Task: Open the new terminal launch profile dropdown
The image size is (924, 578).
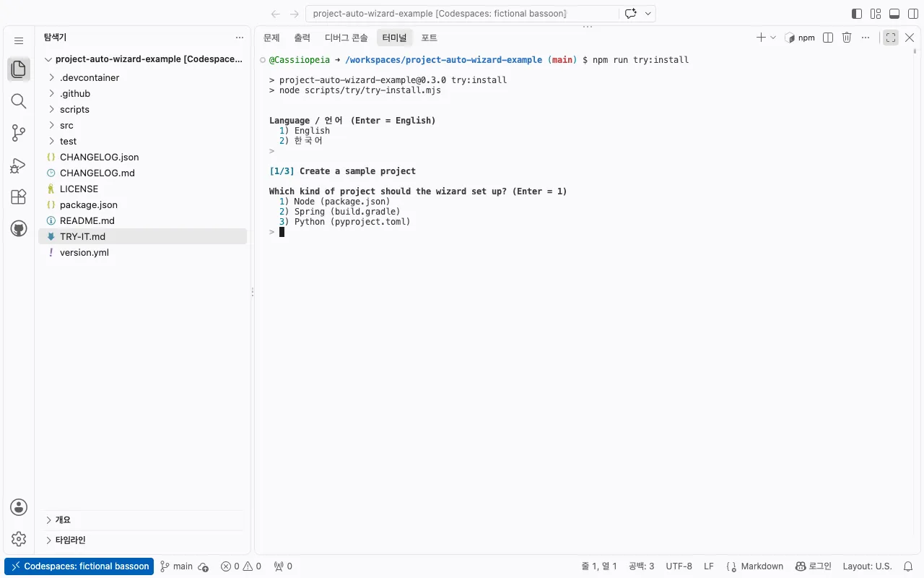Action: pos(773,38)
